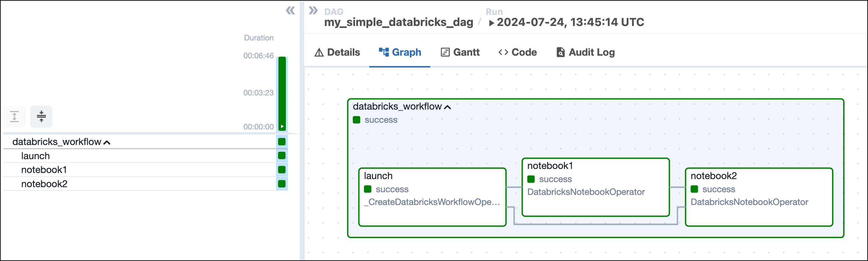The height and width of the screenshot is (261, 868).
Task: Select the notebook2 node in the graph
Action: 759,197
